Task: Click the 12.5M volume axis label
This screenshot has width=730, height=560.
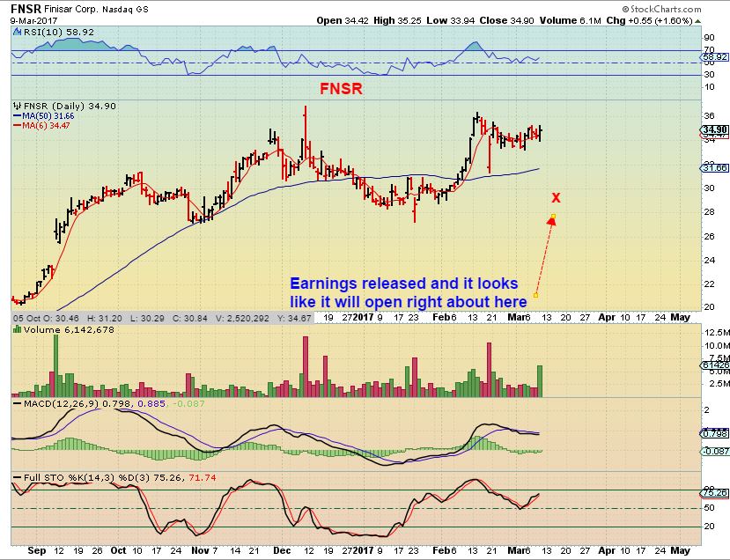Action: tap(717, 332)
